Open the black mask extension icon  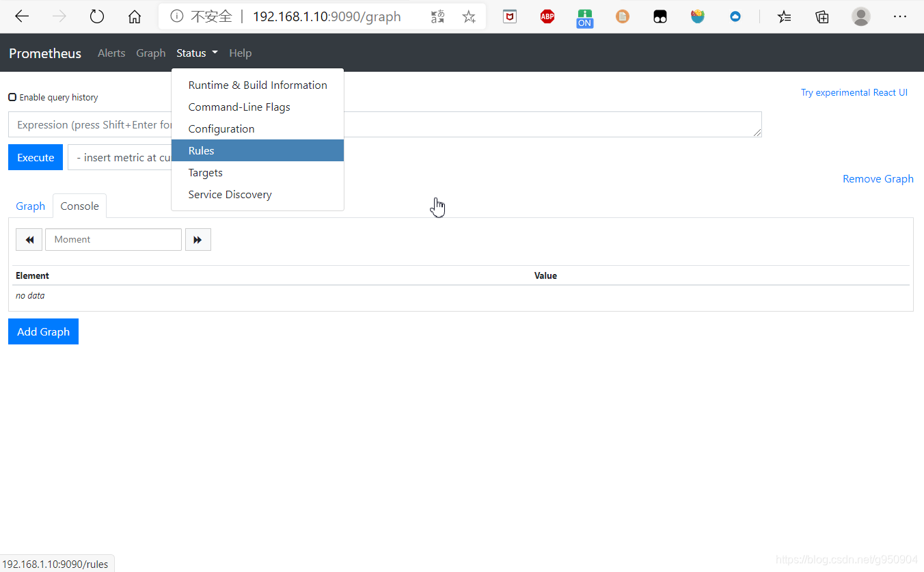click(x=660, y=16)
